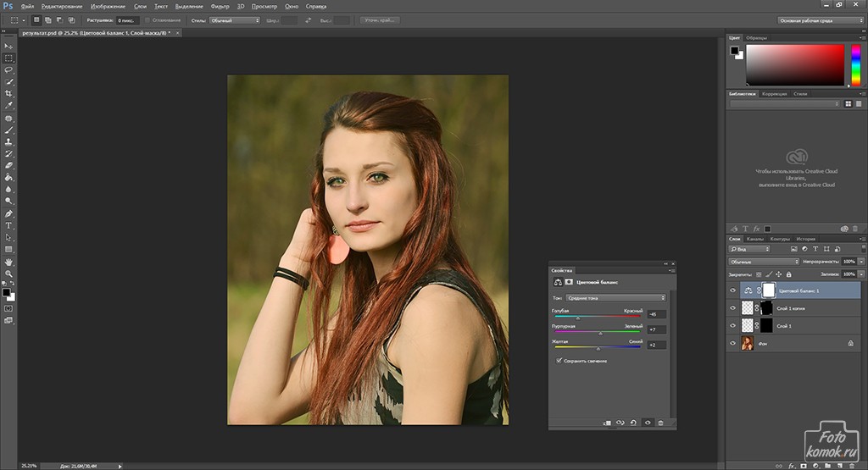The image size is (868, 470).
Task: Select the Horizontal Type tool
Action: click(x=8, y=225)
